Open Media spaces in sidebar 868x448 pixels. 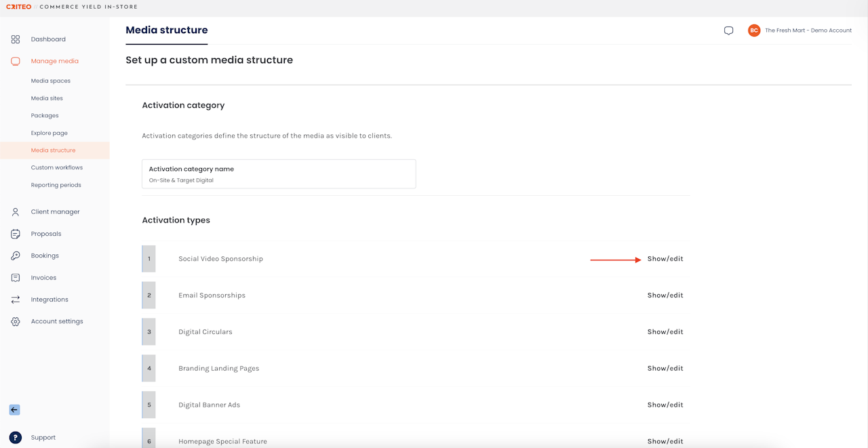pos(51,81)
